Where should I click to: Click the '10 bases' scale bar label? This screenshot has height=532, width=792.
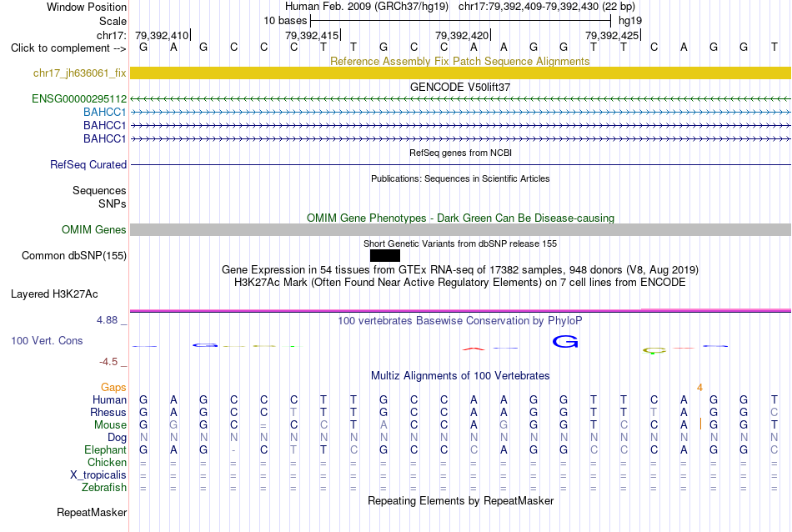285,21
